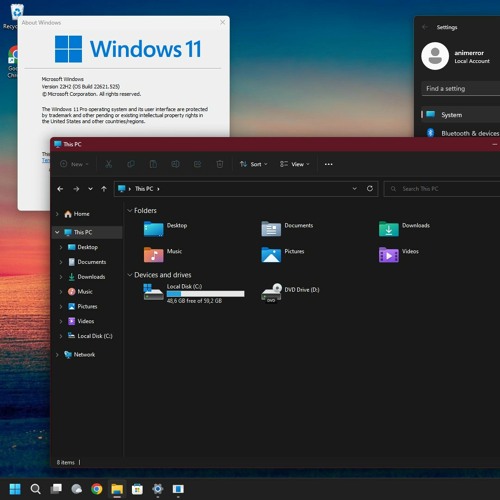Collapse the Folders section
500x500 pixels.
[130, 210]
